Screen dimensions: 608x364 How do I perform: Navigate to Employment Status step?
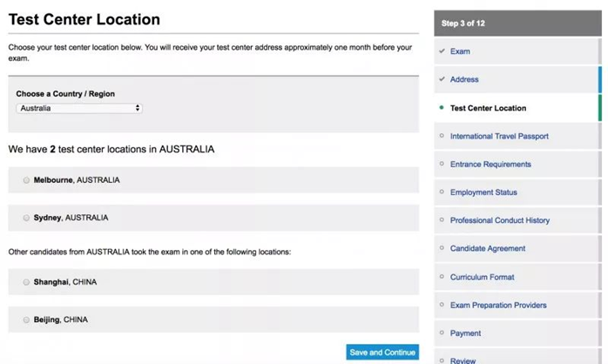[x=483, y=192]
